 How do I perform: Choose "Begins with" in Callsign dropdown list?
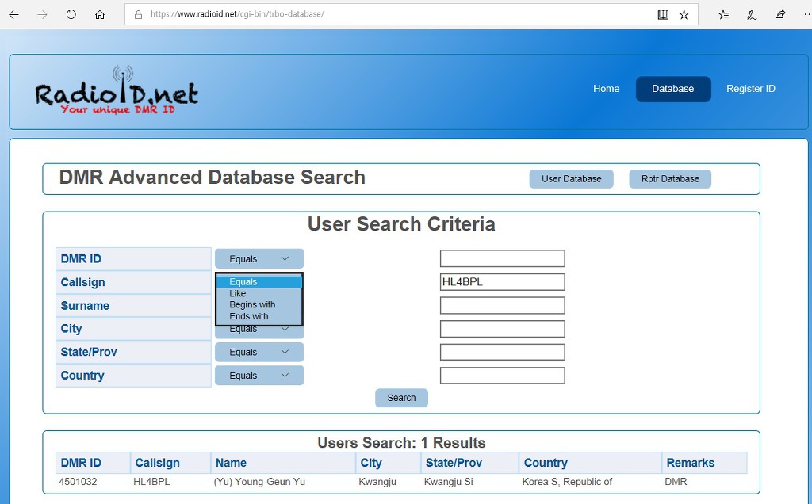tap(252, 305)
